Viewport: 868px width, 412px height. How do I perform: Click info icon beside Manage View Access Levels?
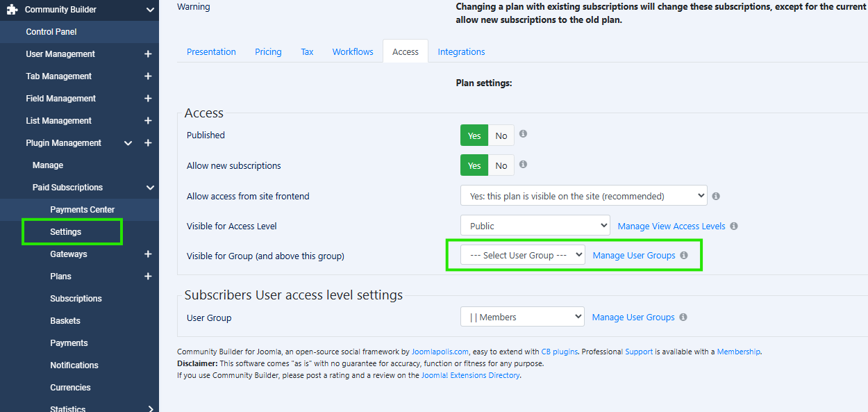click(x=734, y=226)
